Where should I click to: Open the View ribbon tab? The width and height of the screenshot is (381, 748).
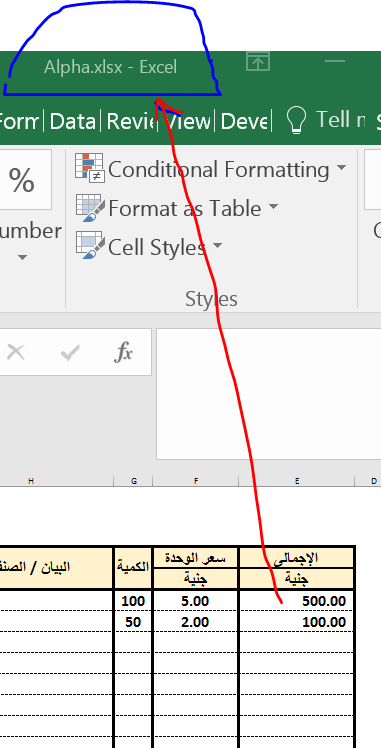tap(189, 121)
